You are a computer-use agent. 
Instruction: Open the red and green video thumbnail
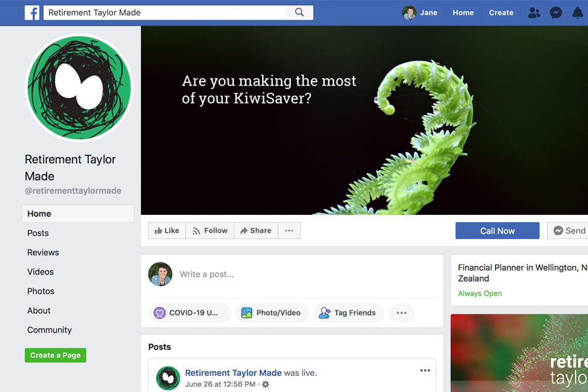click(519, 353)
